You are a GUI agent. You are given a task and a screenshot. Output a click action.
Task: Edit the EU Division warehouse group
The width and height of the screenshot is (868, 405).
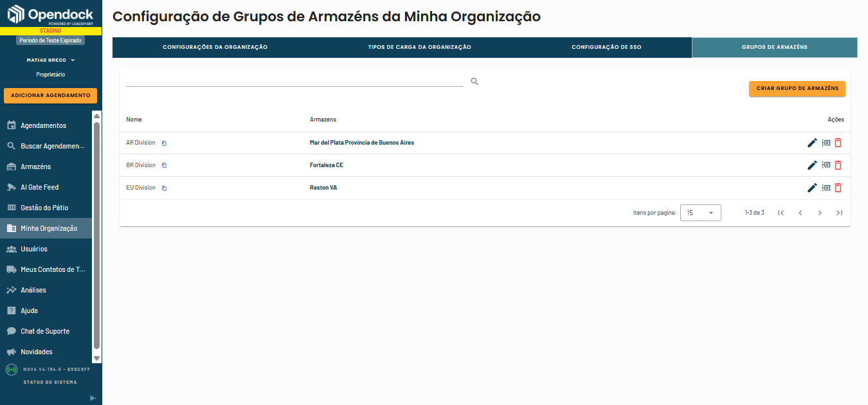(812, 188)
